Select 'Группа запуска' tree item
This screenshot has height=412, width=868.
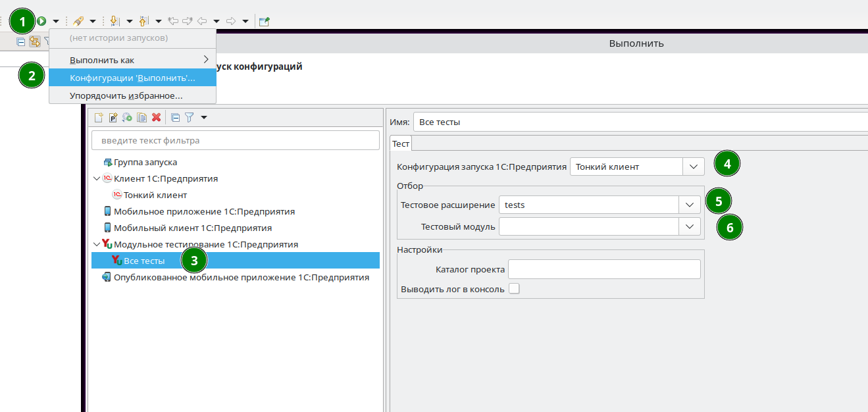coord(145,162)
